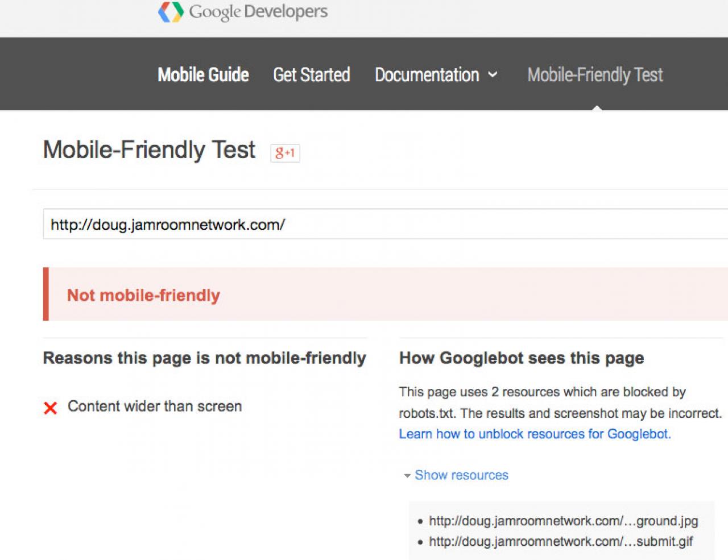Click the Google Developers bracket logo icon
This screenshot has height=560, width=728.
point(171,11)
